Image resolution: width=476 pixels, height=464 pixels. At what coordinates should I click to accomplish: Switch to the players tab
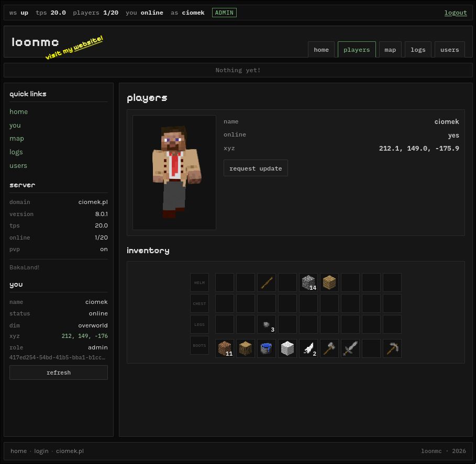[357, 50]
